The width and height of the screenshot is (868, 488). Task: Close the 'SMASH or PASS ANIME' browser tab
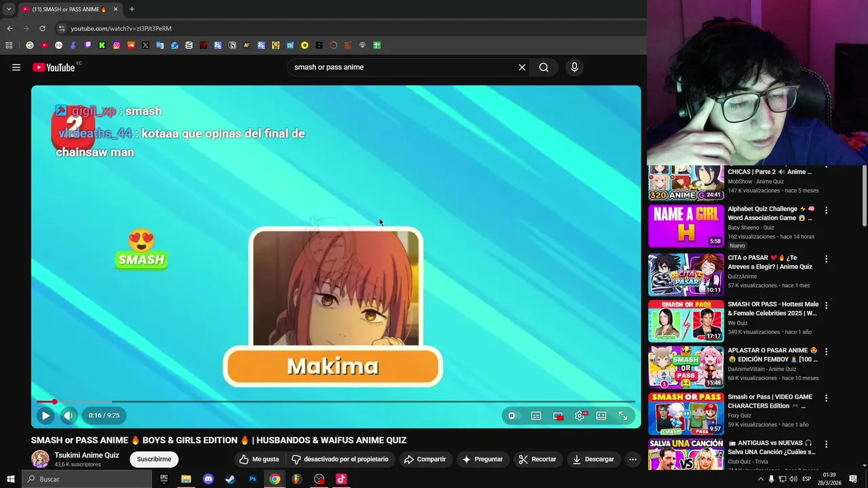[x=115, y=9]
